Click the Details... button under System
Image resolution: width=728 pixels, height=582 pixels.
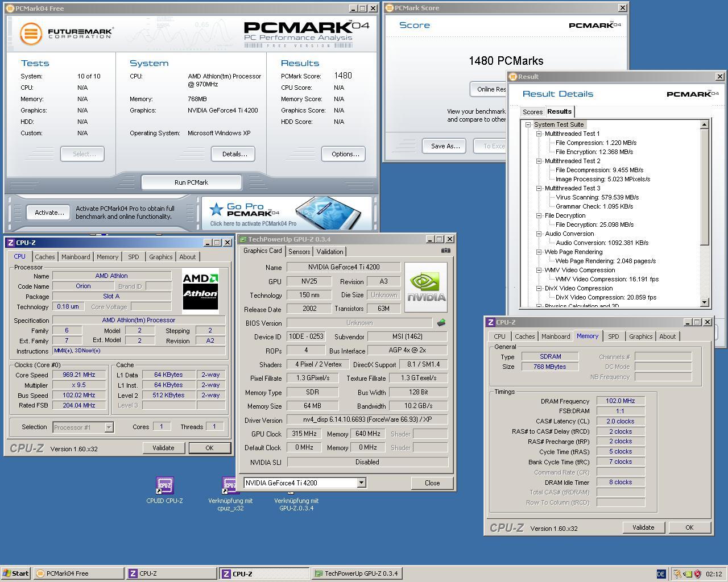pyautogui.click(x=234, y=154)
